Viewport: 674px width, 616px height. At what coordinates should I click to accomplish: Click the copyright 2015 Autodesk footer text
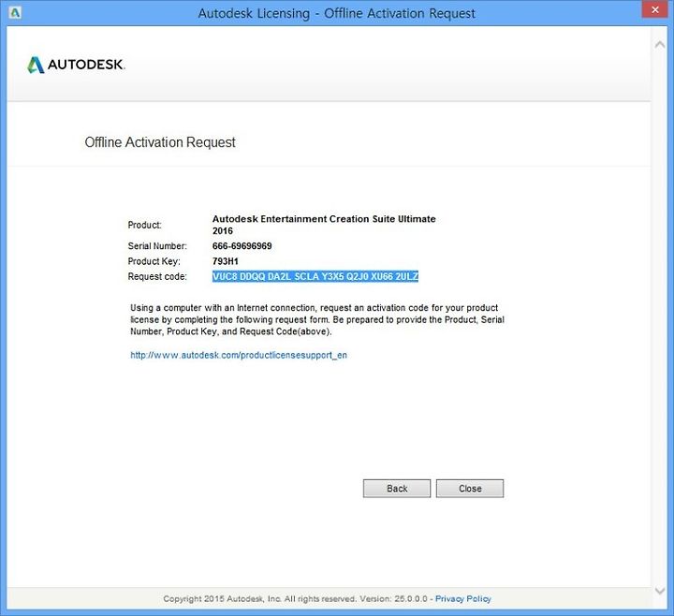(295, 598)
